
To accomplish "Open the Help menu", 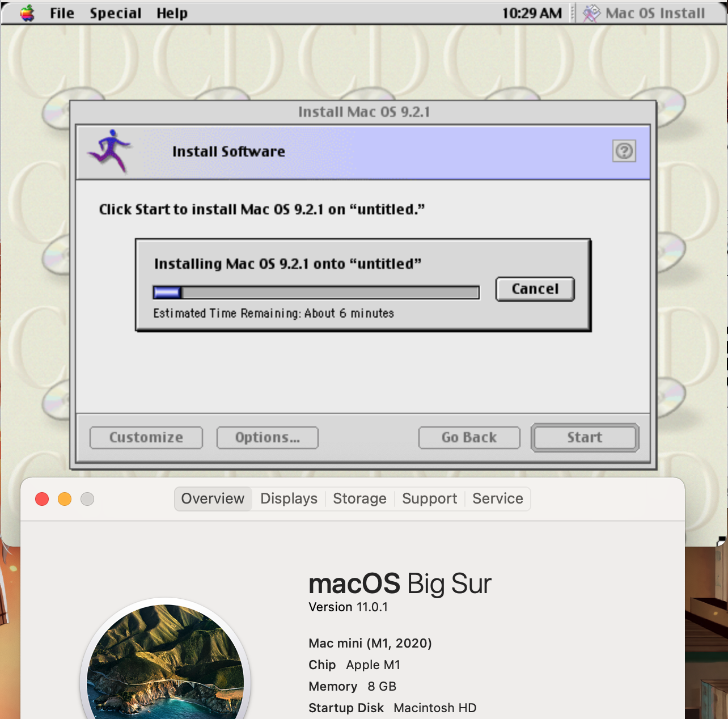I will (172, 13).
